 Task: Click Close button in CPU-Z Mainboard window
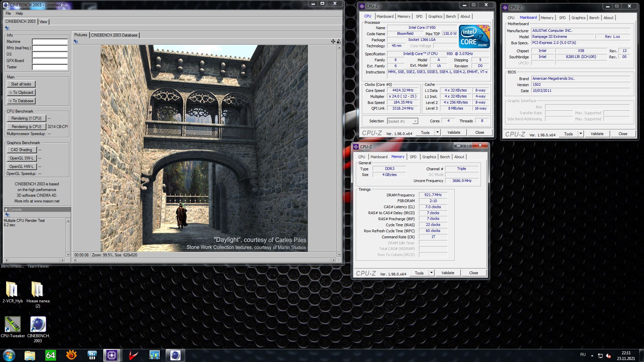(x=623, y=134)
